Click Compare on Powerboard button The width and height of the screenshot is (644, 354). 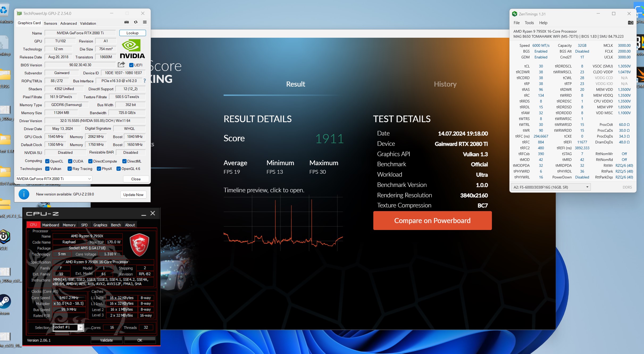[432, 221]
